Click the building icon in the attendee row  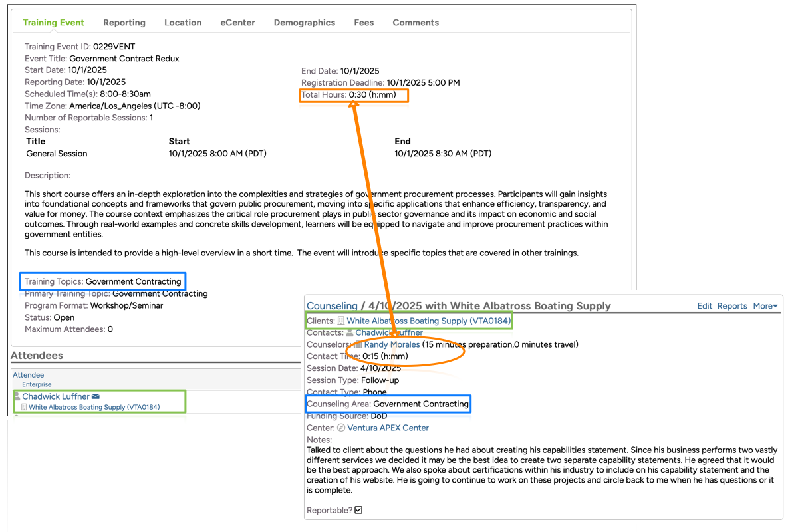(x=25, y=407)
